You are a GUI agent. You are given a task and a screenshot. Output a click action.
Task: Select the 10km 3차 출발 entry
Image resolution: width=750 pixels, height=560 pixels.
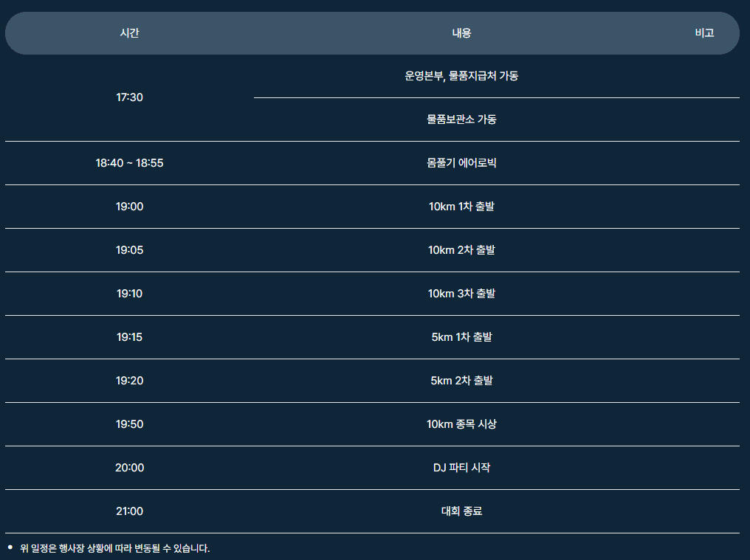[461, 294]
